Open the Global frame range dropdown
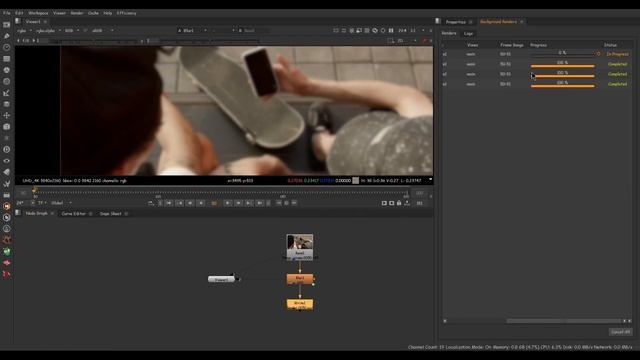This screenshot has width=640, height=360. click(x=61, y=203)
